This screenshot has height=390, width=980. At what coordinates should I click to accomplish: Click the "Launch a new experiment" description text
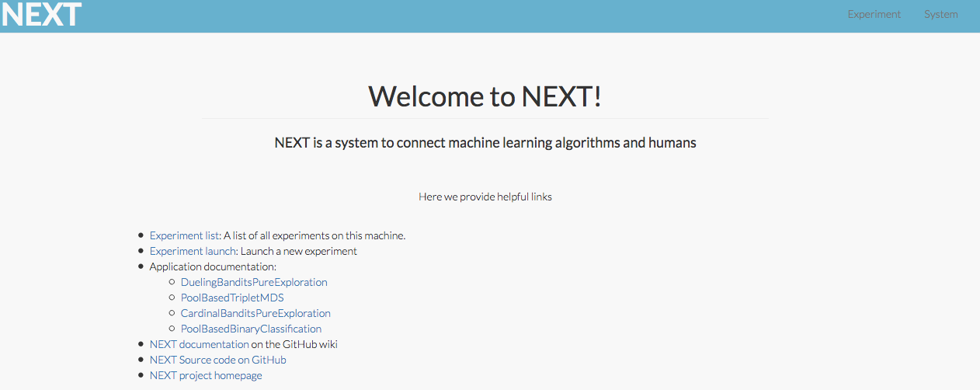299,251
